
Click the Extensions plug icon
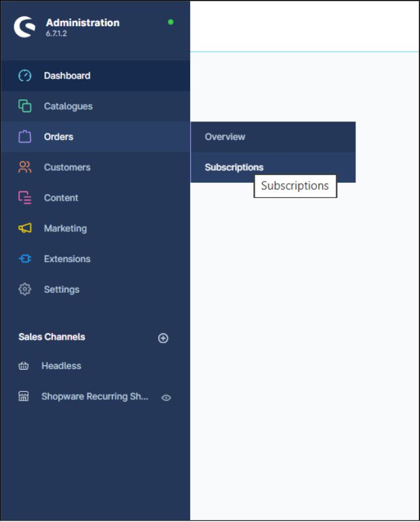[x=25, y=259]
